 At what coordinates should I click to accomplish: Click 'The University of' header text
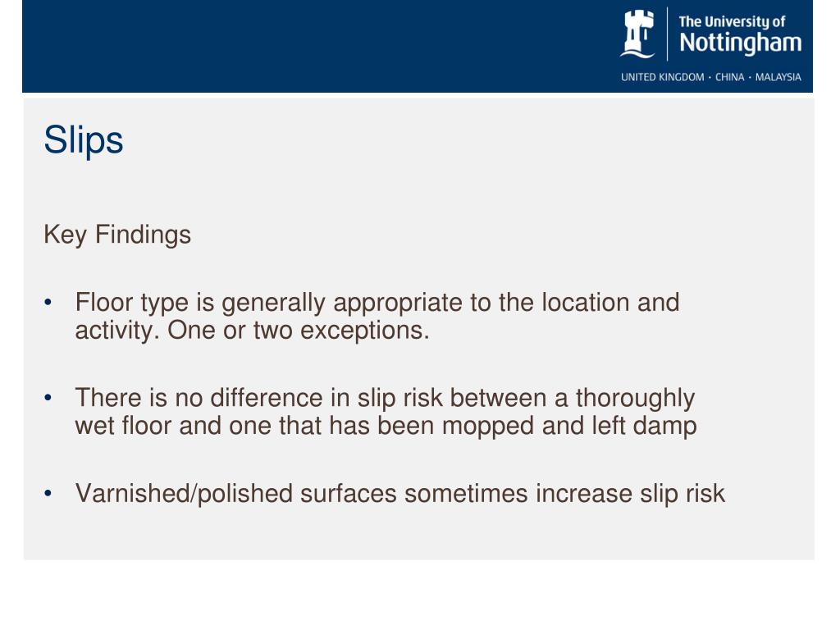pyautogui.click(x=732, y=21)
